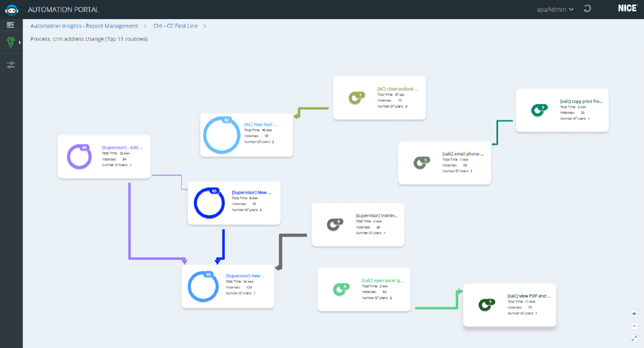
Task: Open the sliders settings sidebar icon
Action: pos(11,65)
